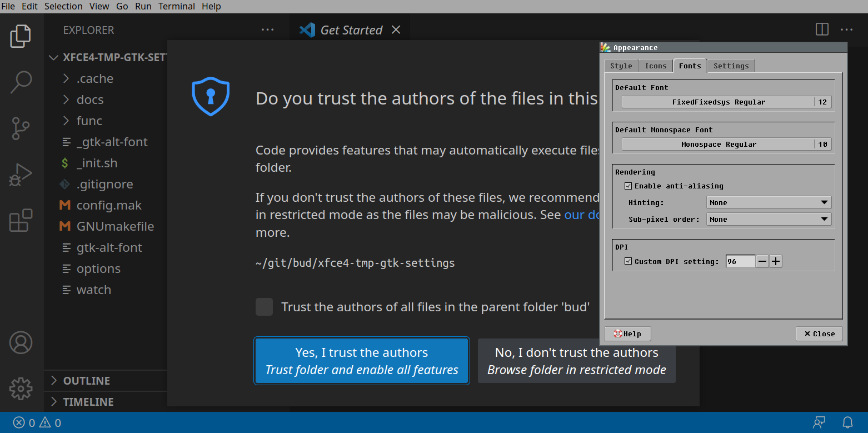Click the Custom DPI value field
Image resolution: width=868 pixels, height=433 pixels.
(741, 261)
